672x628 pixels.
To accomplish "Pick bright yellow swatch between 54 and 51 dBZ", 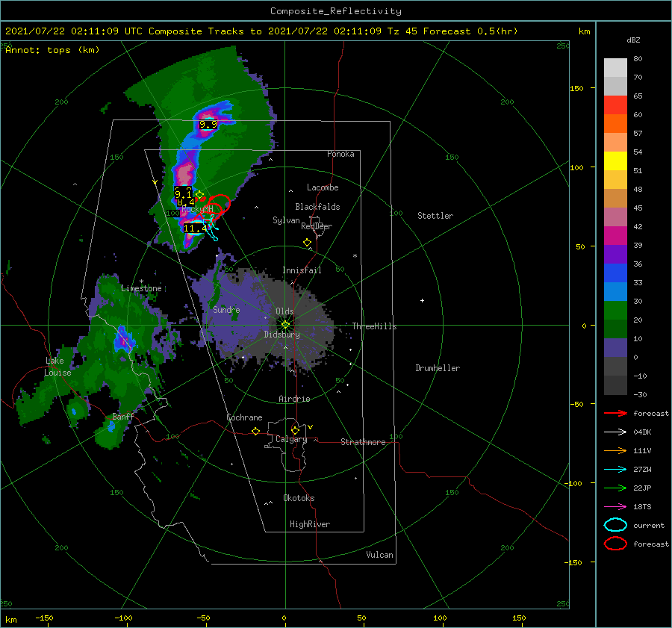I will coord(615,161).
